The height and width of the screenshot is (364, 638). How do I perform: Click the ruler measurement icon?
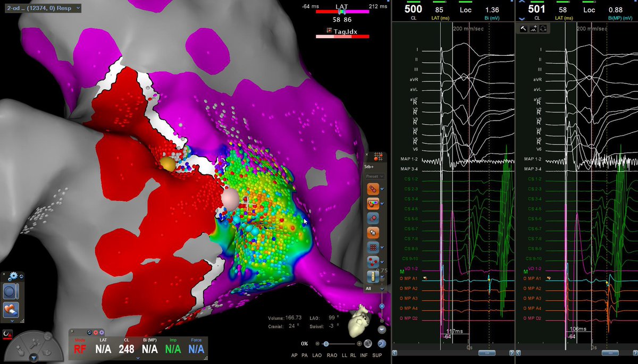click(x=373, y=276)
